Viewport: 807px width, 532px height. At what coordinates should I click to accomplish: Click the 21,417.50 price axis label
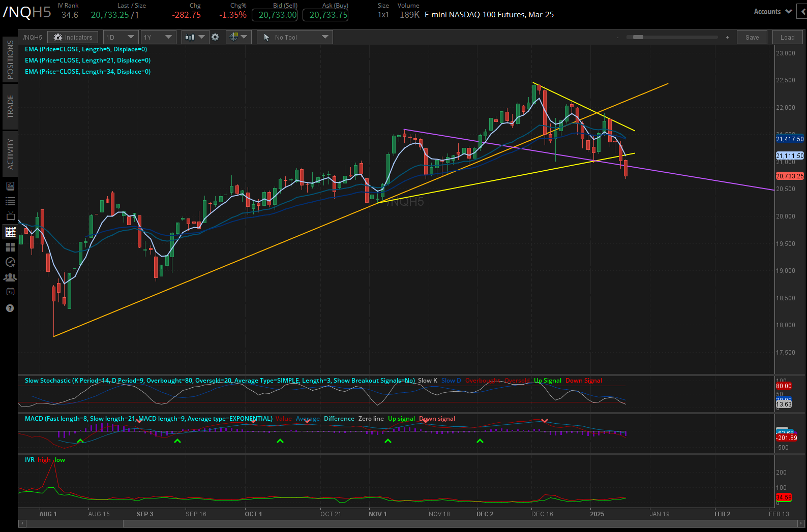tap(790, 139)
